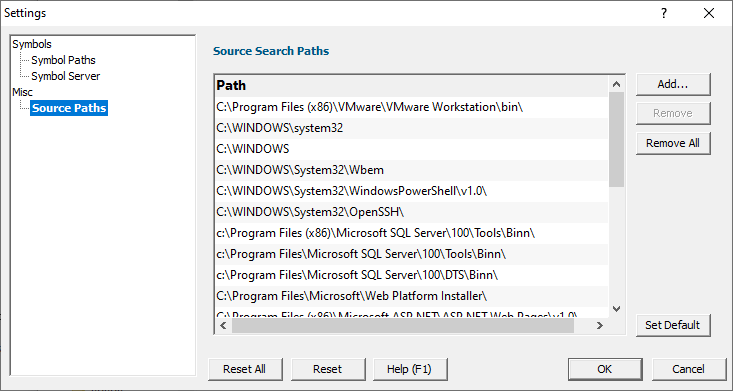This screenshot has width=733, height=391.
Task: Click the scroll right arrow below list
Action: coord(600,326)
